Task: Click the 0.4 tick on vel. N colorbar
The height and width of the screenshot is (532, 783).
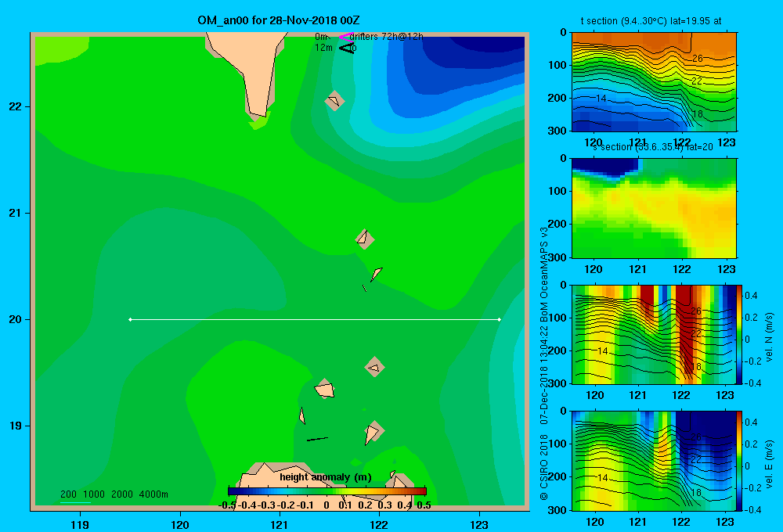Action: pyautogui.click(x=751, y=296)
